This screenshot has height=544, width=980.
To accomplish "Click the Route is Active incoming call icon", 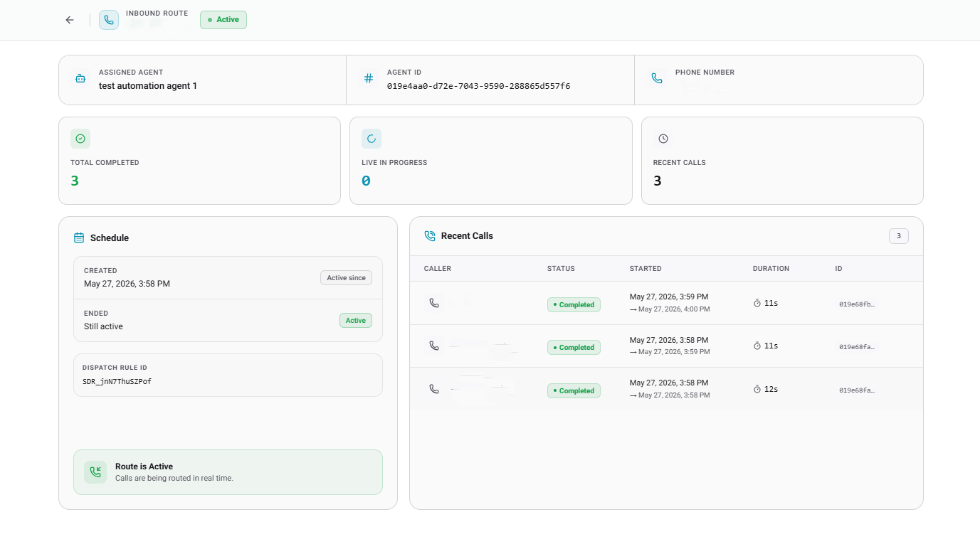I will click(95, 472).
